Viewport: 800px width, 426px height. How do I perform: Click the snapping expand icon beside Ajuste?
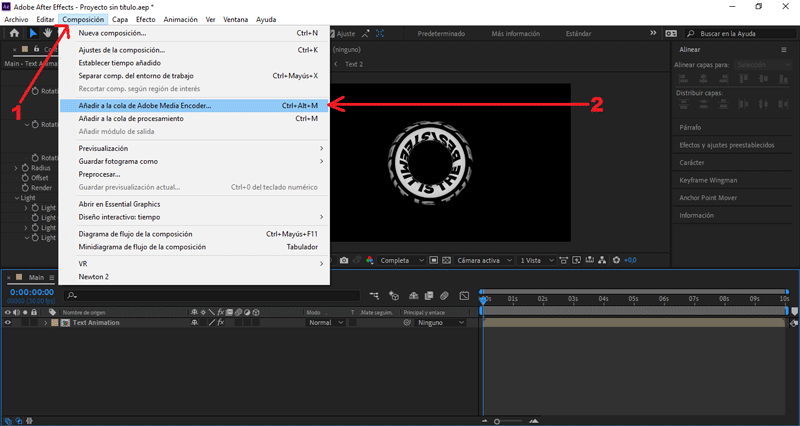click(x=366, y=34)
